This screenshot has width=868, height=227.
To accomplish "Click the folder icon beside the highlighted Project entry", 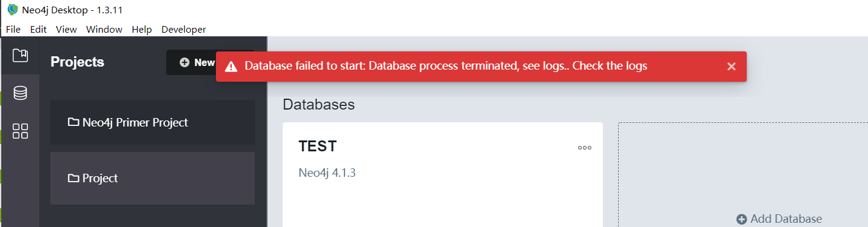I will pos(73,178).
